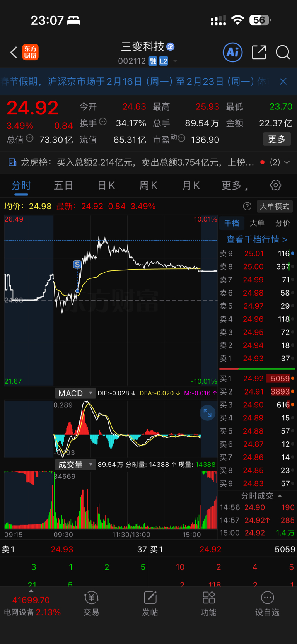Tap the 买1 24.92 order row

(x=257, y=379)
